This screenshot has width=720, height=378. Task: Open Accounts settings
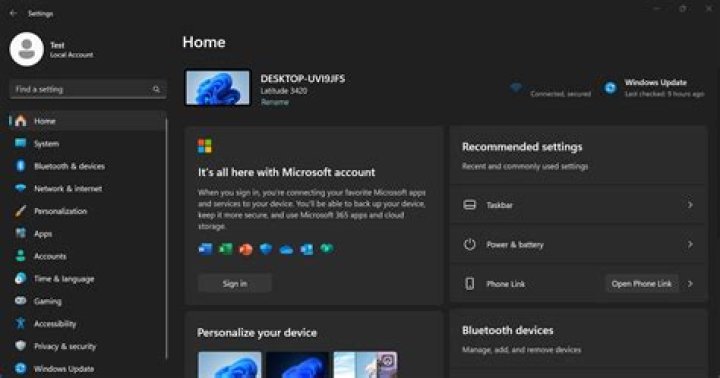click(x=87, y=256)
